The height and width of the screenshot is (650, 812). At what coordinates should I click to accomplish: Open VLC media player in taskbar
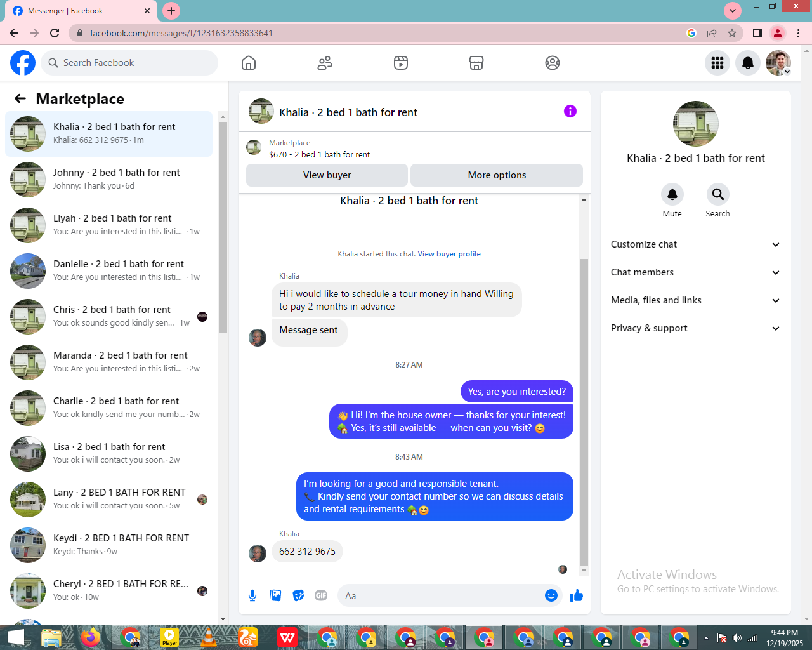(x=209, y=637)
